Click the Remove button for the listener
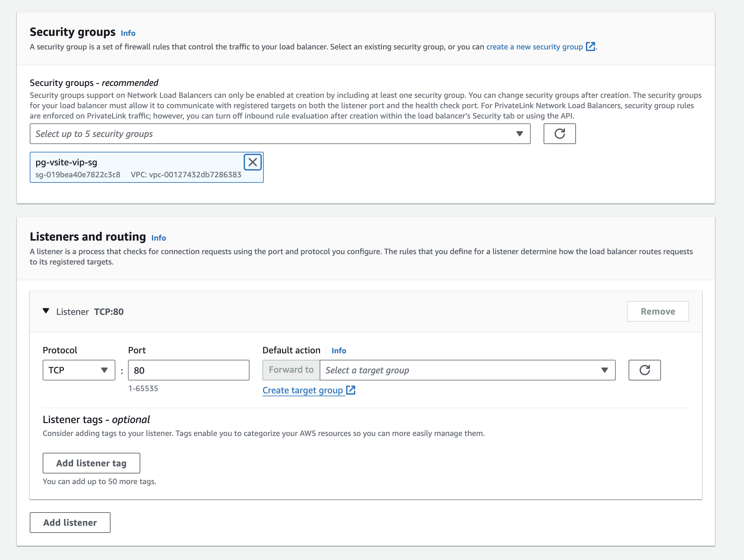Screen dimensions: 744x560 pyautogui.click(x=658, y=311)
